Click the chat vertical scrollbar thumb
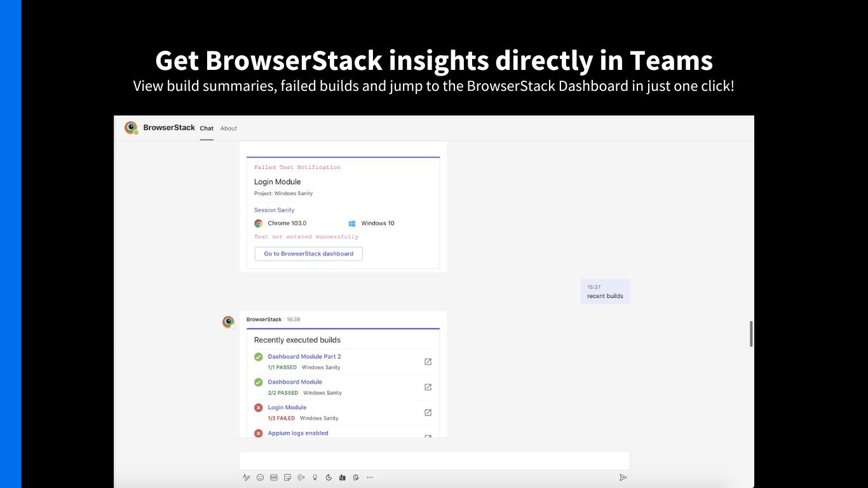Screen dimensions: 868x488 tap(752, 334)
